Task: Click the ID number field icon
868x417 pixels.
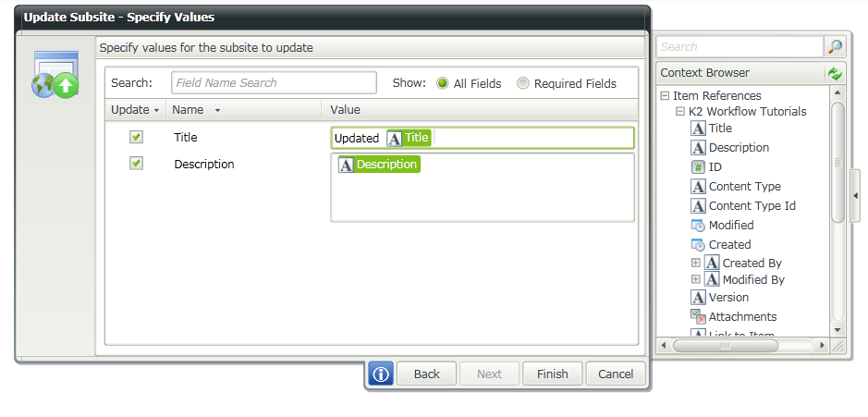Action: 699,167
